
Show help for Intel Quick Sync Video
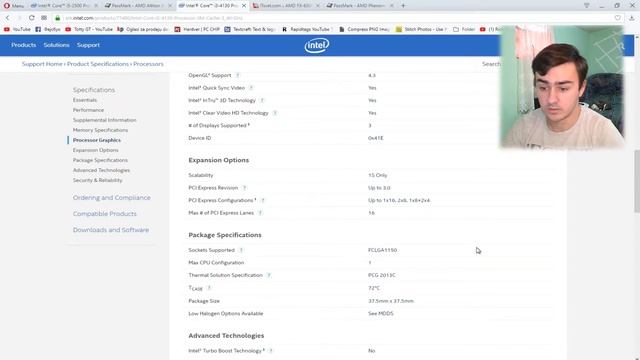251,88
